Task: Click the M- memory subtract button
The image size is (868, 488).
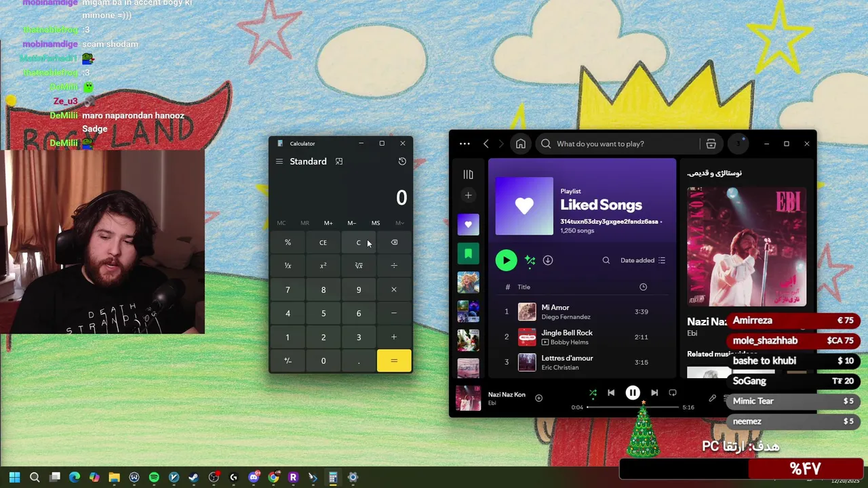Action: point(352,223)
